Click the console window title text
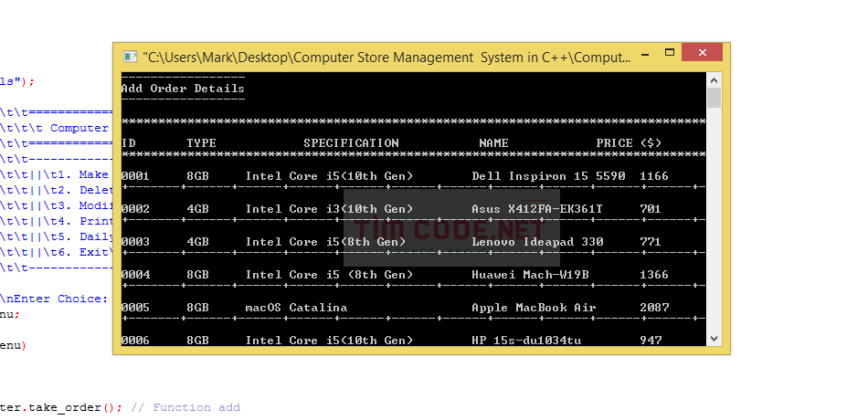868x420 pixels. (x=386, y=57)
